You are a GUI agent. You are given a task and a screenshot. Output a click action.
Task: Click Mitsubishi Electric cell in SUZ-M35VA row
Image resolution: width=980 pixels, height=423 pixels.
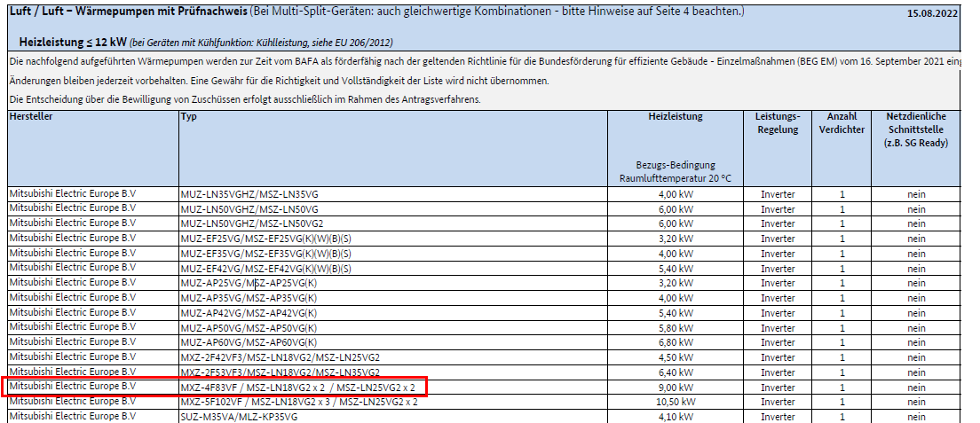[93, 417]
